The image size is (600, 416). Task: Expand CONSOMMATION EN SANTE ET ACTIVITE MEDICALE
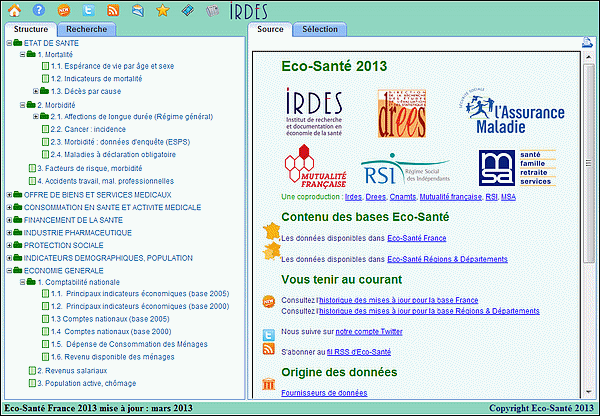tap(9, 207)
